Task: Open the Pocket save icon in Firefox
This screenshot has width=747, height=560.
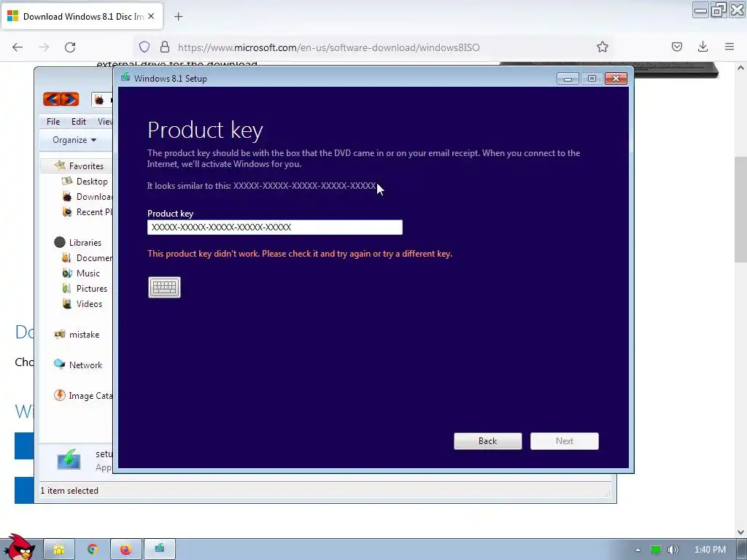Action: point(676,47)
